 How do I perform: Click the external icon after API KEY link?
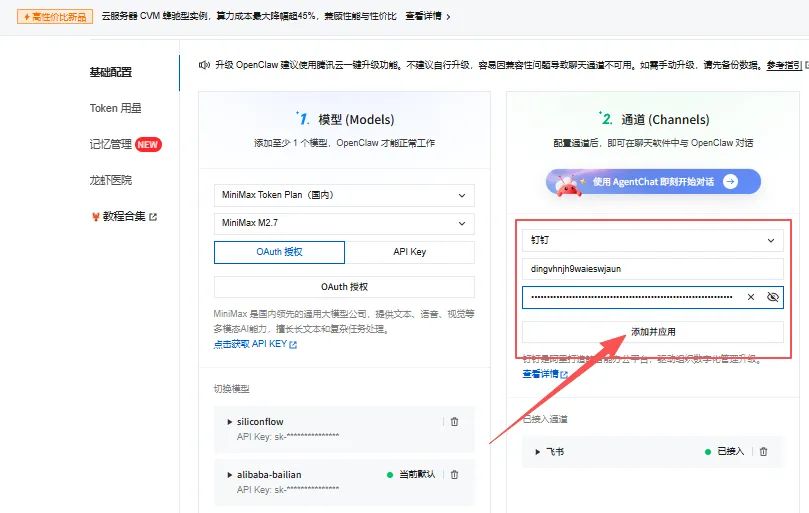tap(293, 345)
